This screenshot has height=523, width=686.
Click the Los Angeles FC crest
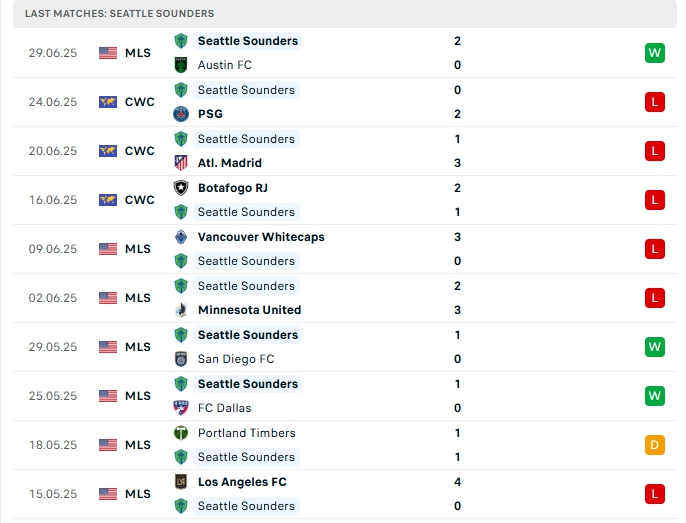(181, 482)
